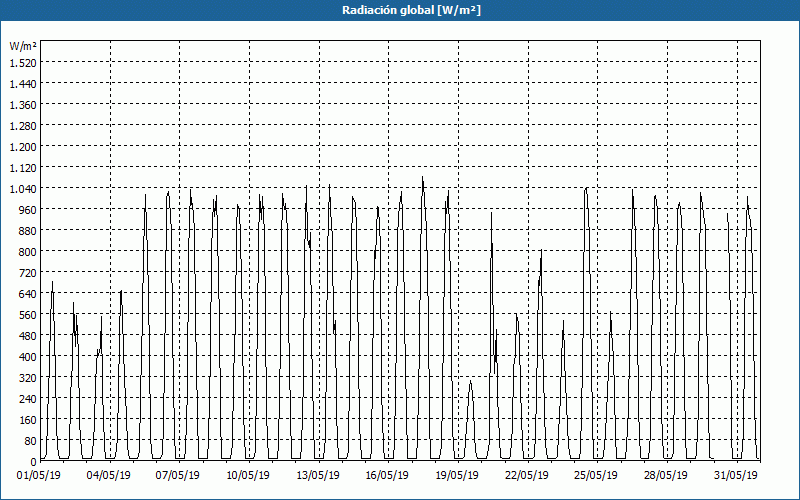
Task: Click the 800 value on the Y axis
Action: (28, 252)
